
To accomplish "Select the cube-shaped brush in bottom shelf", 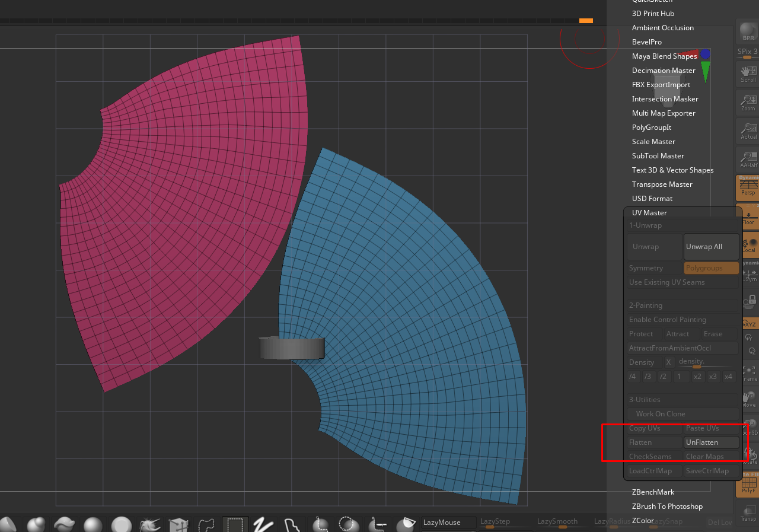I will pos(178,525).
